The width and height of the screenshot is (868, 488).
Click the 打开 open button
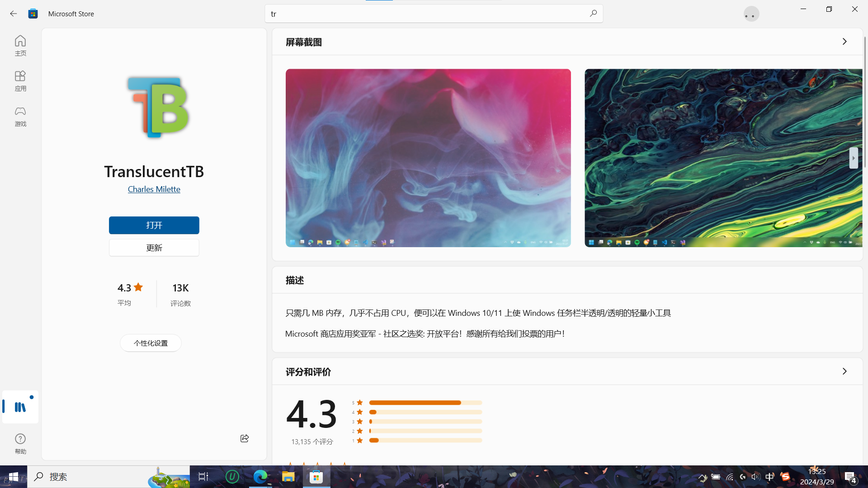[154, 225]
